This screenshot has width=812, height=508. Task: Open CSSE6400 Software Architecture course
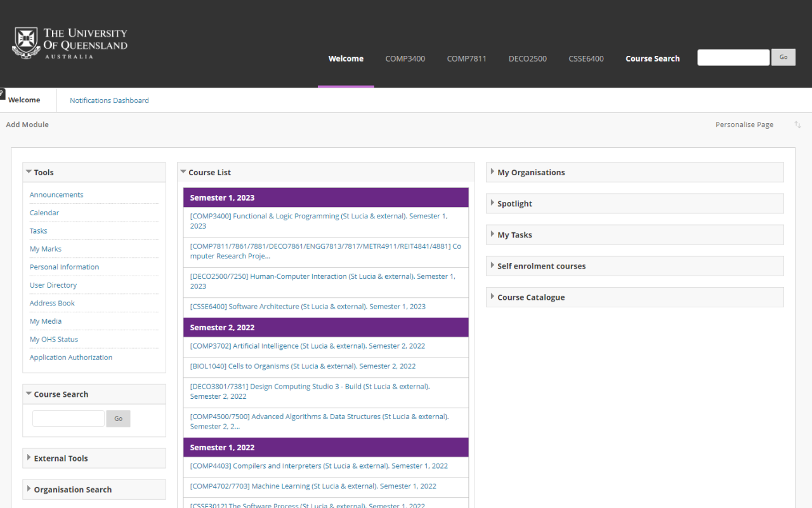(308, 307)
